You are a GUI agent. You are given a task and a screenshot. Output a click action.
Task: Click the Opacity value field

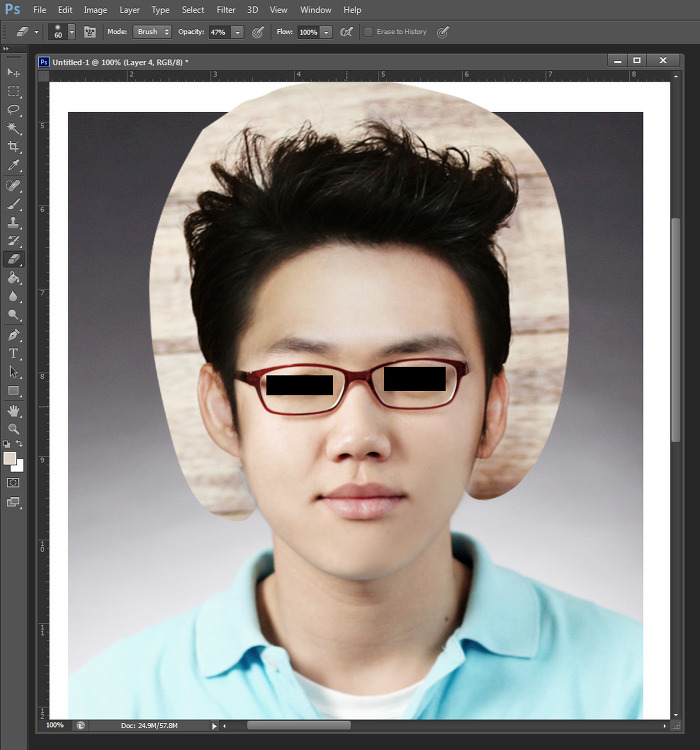point(220,32)
